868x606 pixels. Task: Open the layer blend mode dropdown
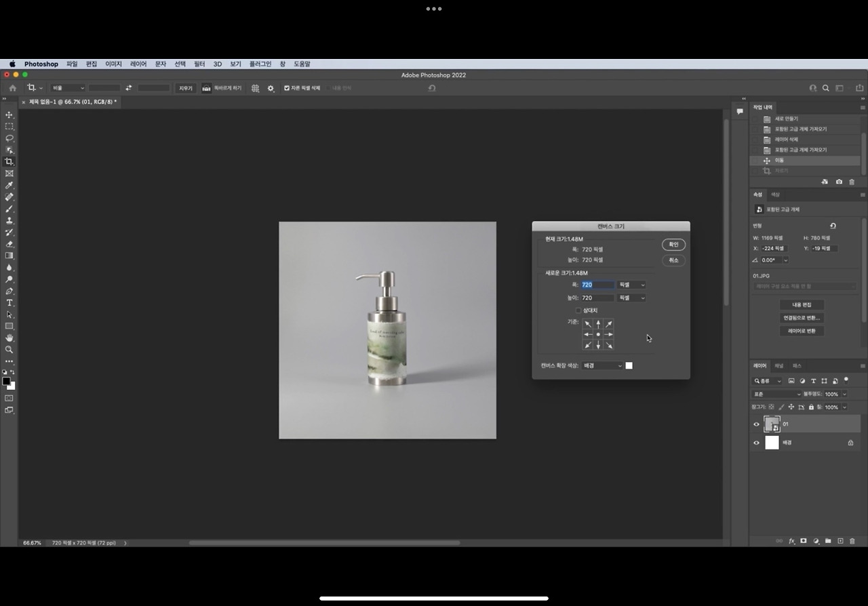(777, 394)
